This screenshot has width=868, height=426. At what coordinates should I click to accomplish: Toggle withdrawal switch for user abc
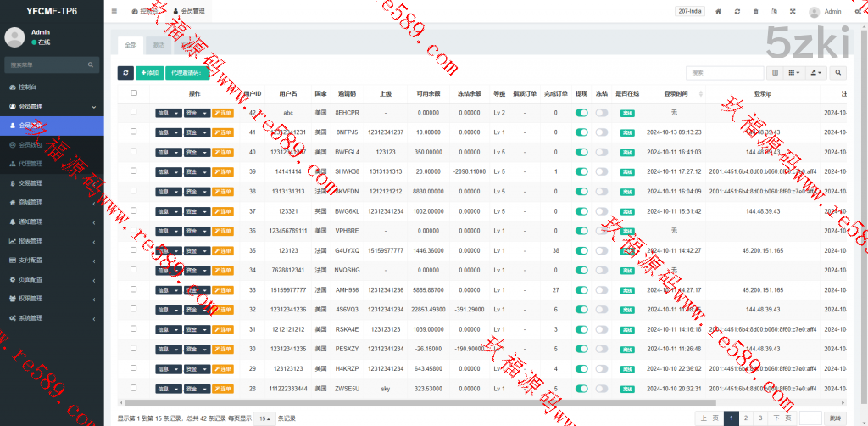click(x=581, y=112)
